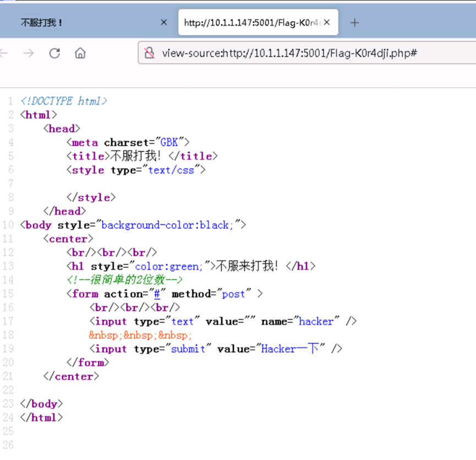
Task: Click the charset value GBK
Action: pos(169,142)
